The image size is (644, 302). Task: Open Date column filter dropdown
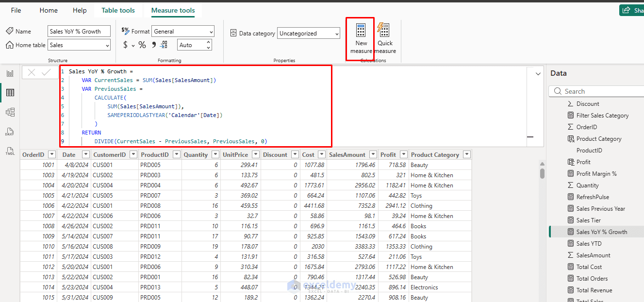86,155
